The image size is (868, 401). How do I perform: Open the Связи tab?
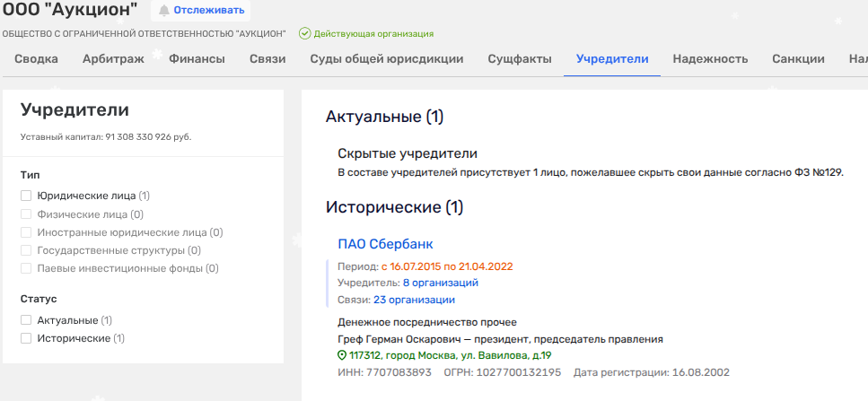[x=267, y=59]
